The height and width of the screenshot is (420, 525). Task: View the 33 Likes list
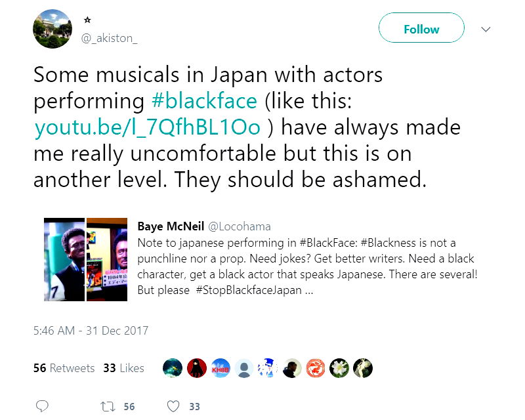[123, 368]
